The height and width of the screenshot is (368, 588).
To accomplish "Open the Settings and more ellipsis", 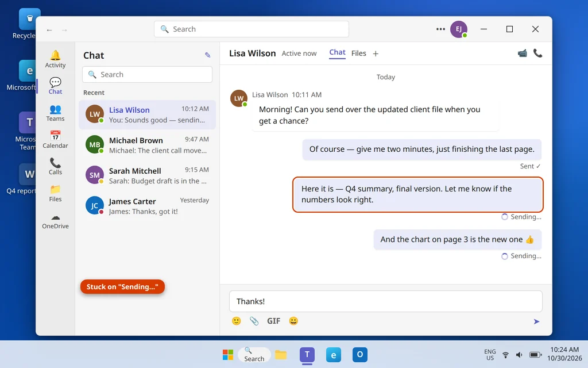I will point(440,29).
